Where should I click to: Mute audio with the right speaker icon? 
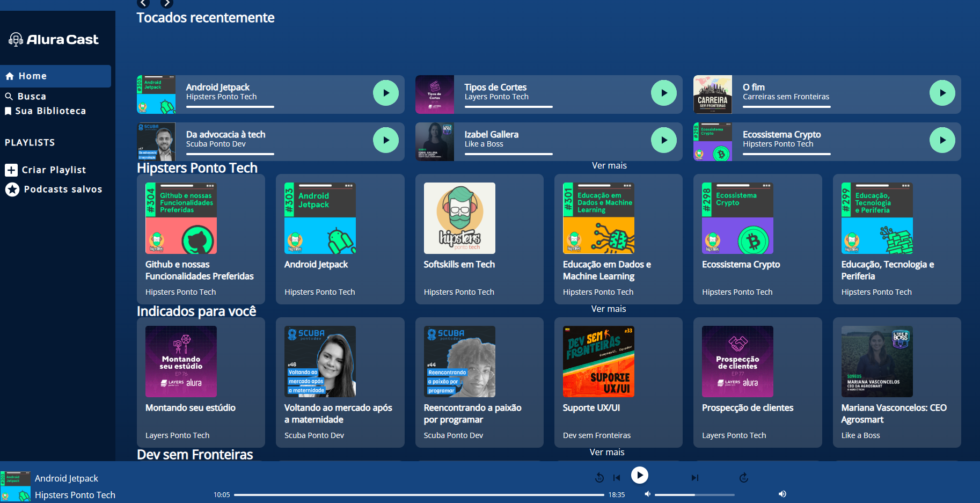782,494
